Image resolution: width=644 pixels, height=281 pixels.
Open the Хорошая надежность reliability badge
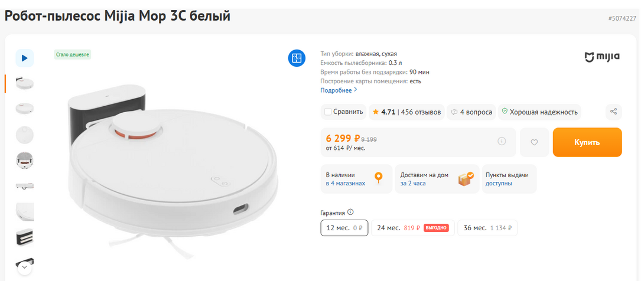pyautogui.click(x=539, y=112)
